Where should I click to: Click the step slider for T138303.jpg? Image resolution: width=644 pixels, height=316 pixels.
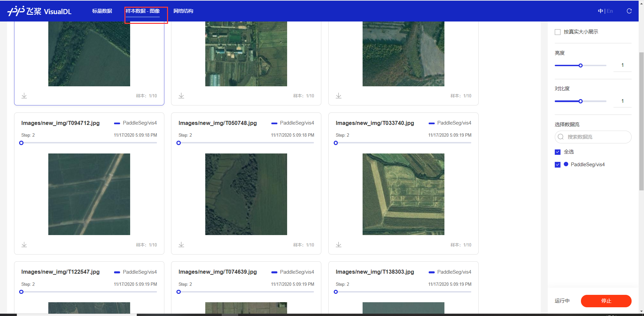[404, 292]
